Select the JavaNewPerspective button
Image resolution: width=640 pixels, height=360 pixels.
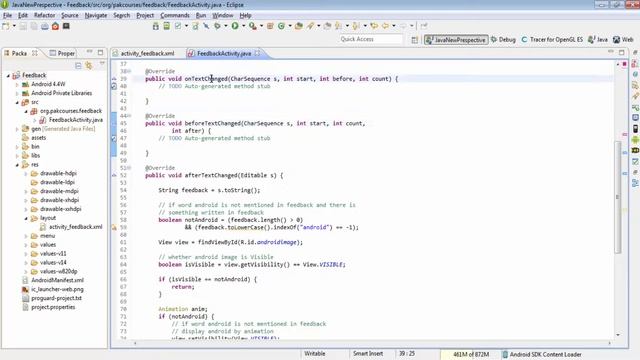click(x=456, y=40)
